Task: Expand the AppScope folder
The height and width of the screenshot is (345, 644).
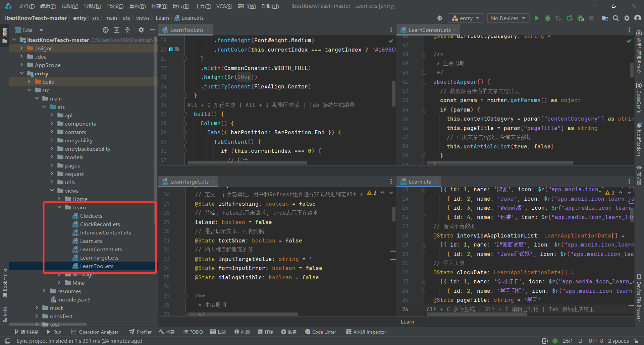Action: coord(22,65)
